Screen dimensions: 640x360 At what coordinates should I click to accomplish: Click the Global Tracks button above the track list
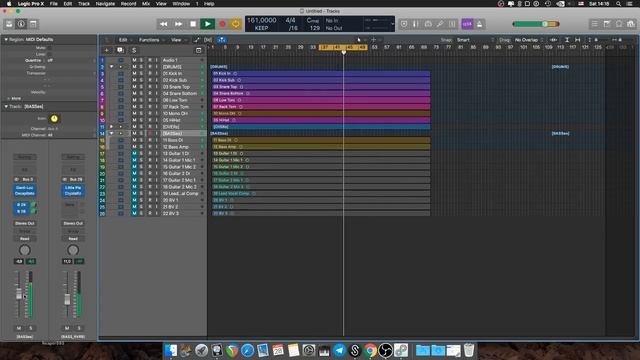pyautogui.click(x=198, y=50)
